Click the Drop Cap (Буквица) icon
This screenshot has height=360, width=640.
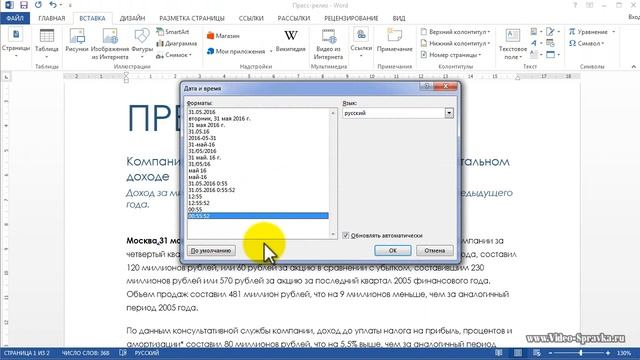tap(535, 54)
